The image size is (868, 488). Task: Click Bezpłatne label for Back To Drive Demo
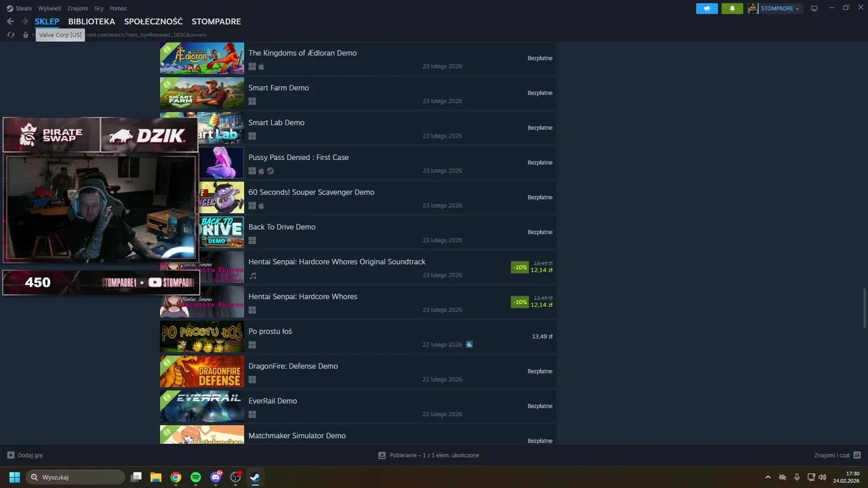[540, 232]
